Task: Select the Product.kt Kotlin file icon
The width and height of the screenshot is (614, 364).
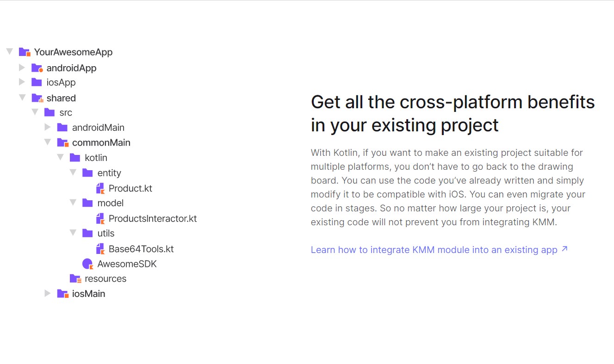Action: 100,188
